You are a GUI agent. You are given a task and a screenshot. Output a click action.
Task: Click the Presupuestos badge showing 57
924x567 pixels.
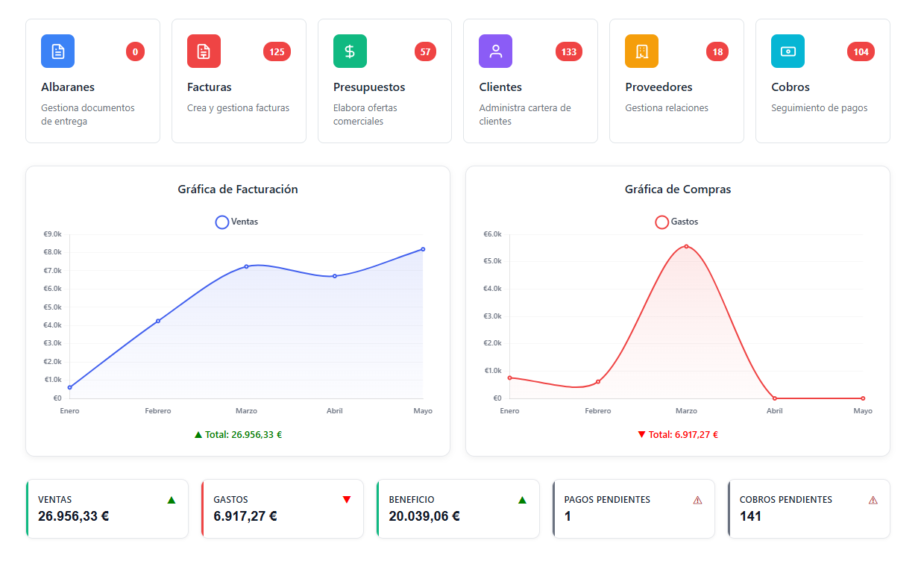tap(425, 51)
